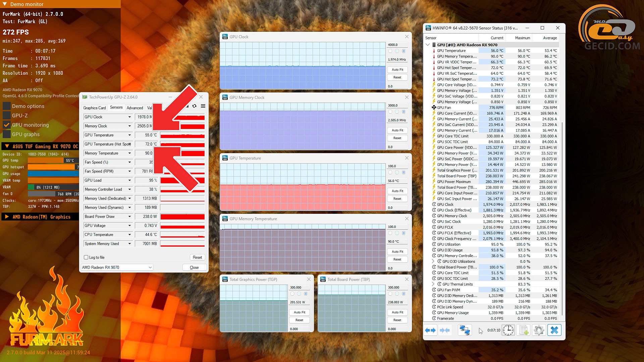Select the Sensors tab in GPU-Z
The width and height of the screenshot is (644, 362).
pyautogui.click(x=116, y=108)
